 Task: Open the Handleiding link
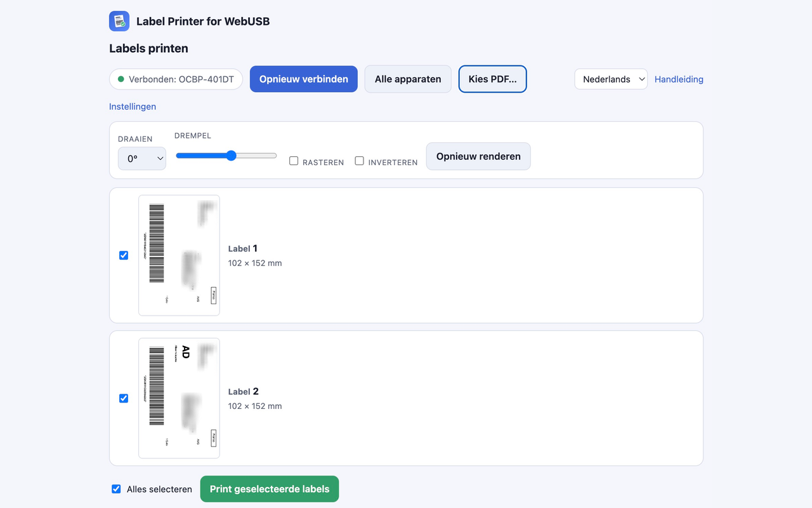[x=679, y=79]
